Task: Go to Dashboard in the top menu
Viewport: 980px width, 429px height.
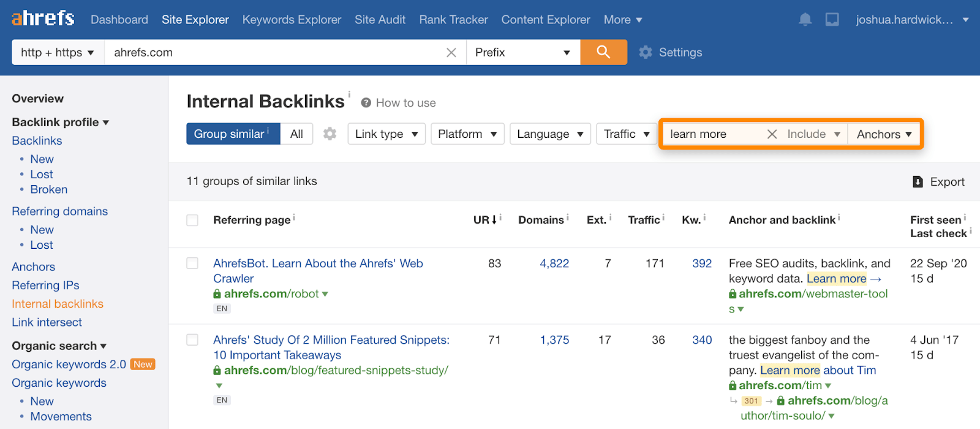Action: [119, 20]
